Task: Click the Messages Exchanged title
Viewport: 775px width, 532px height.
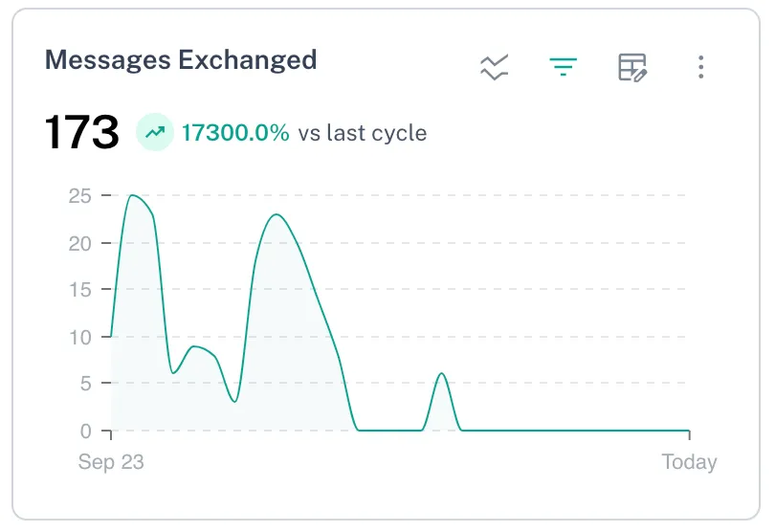Action: [181, 59]
